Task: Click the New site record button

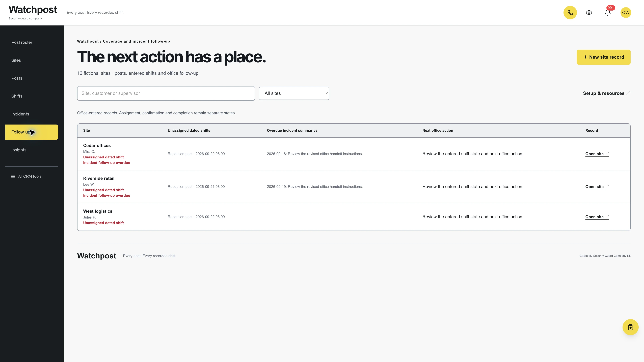Action: 604,57
